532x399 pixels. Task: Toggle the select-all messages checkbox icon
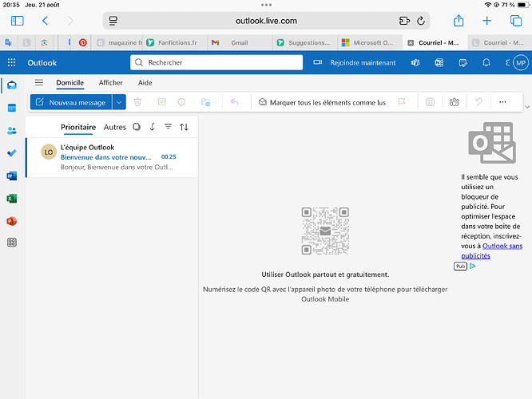137,127
